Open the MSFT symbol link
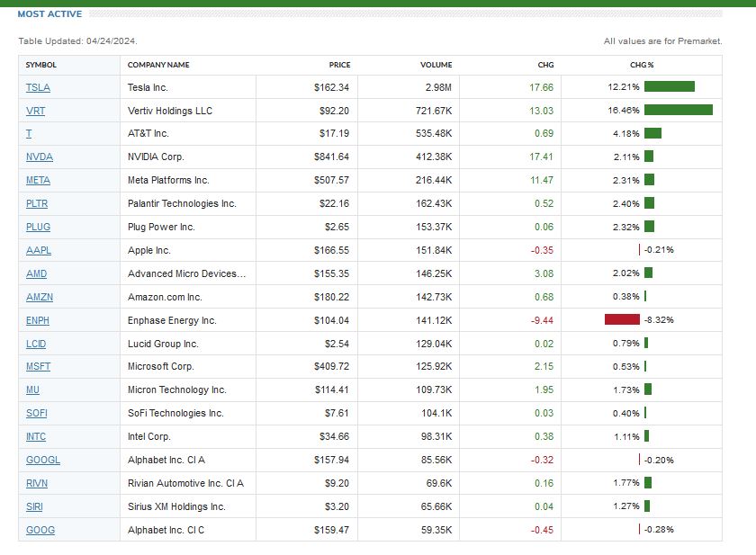 (x=39, y=366)
